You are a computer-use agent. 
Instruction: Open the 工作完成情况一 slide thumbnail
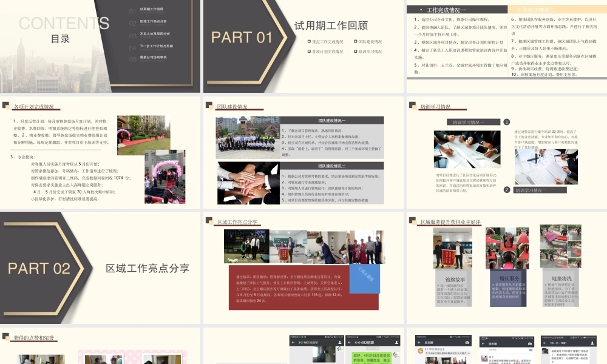(507, 46)
